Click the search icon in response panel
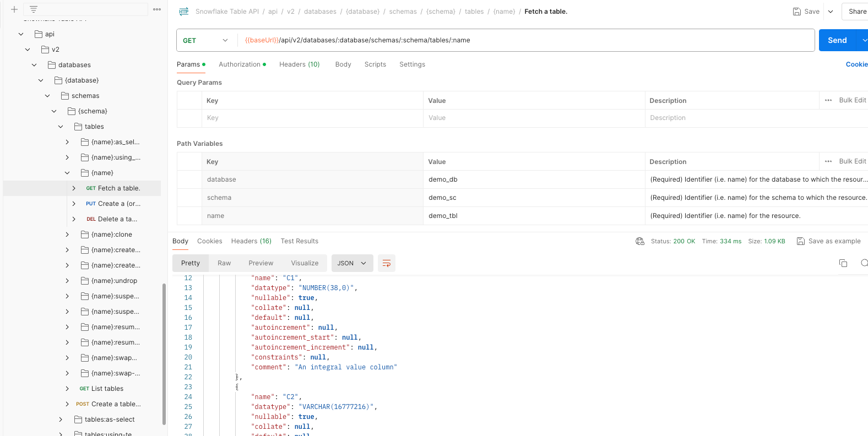868x436 pixels. coord(864,263)
